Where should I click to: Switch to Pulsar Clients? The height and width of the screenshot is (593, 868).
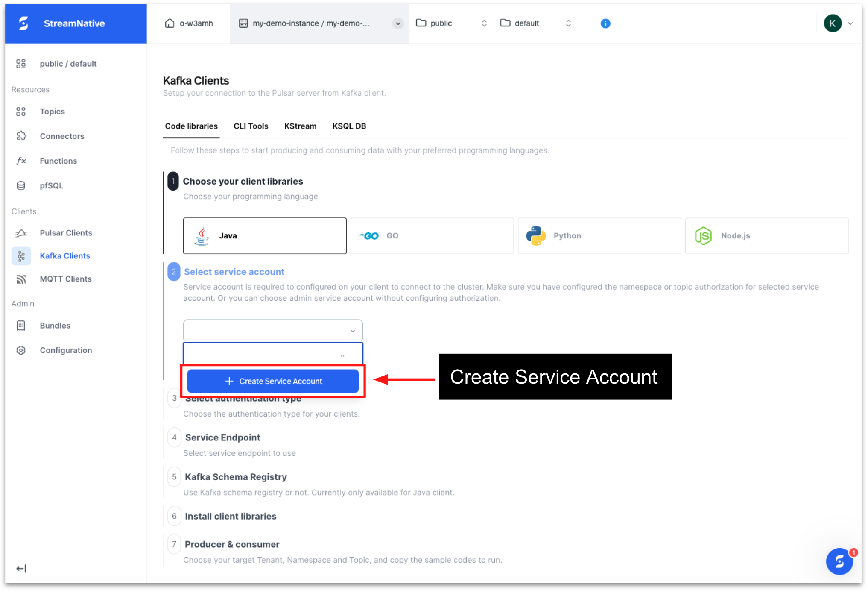click(x=65, y=233)
